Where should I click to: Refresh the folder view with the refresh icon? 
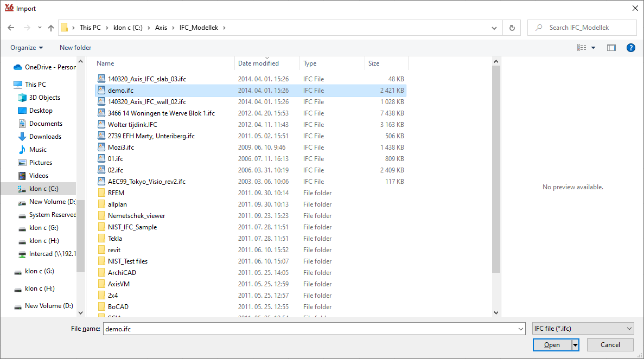coord(512,27)
